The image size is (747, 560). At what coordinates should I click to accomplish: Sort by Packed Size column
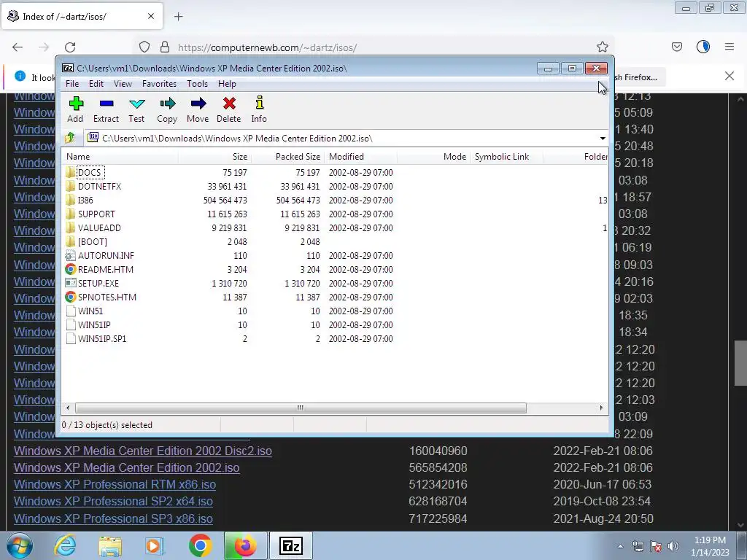point(287,157)
